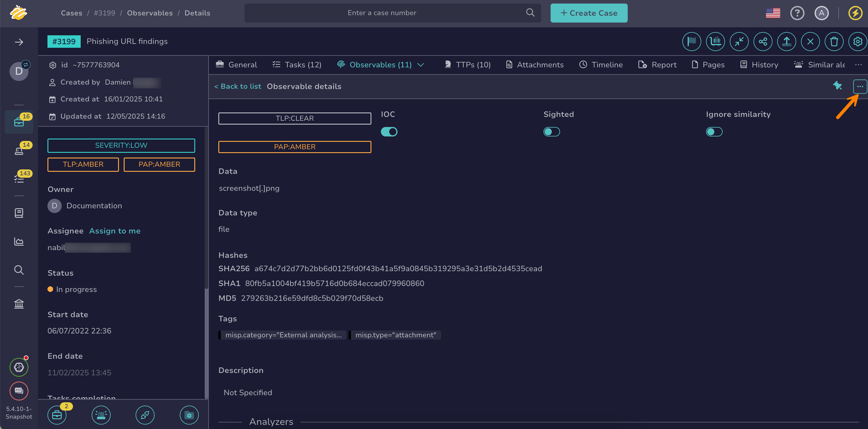Click the merge case arrows icon
The width and height of the screenshot is (868, 429).
click(x=739, y=42)
